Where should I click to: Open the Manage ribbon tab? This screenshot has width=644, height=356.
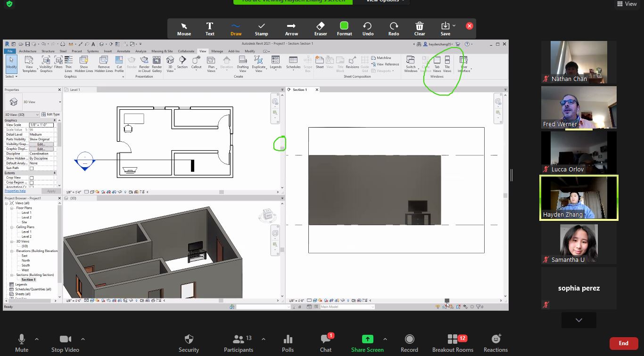point(217,51)
